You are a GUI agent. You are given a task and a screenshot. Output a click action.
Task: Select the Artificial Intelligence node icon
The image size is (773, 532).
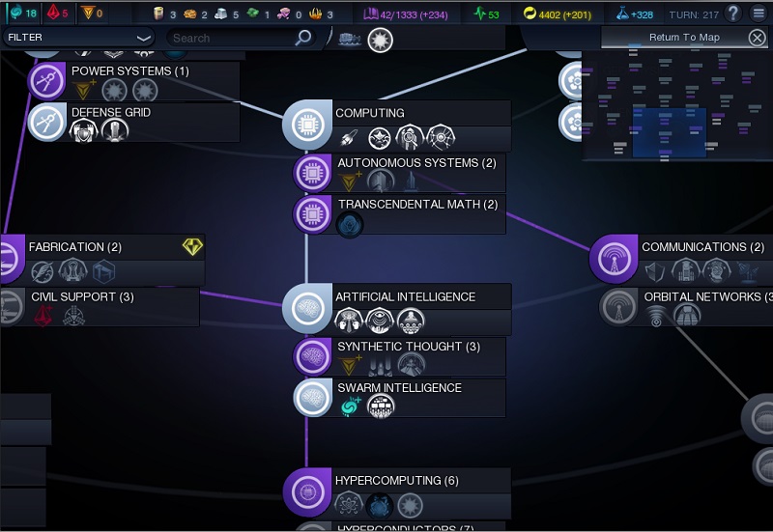point(307,308)
